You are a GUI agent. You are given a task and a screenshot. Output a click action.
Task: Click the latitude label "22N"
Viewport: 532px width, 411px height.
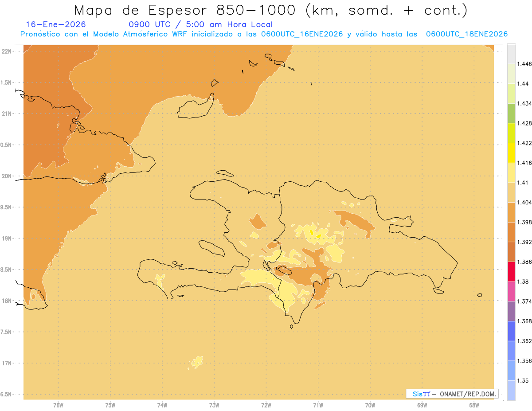(7, 51)
